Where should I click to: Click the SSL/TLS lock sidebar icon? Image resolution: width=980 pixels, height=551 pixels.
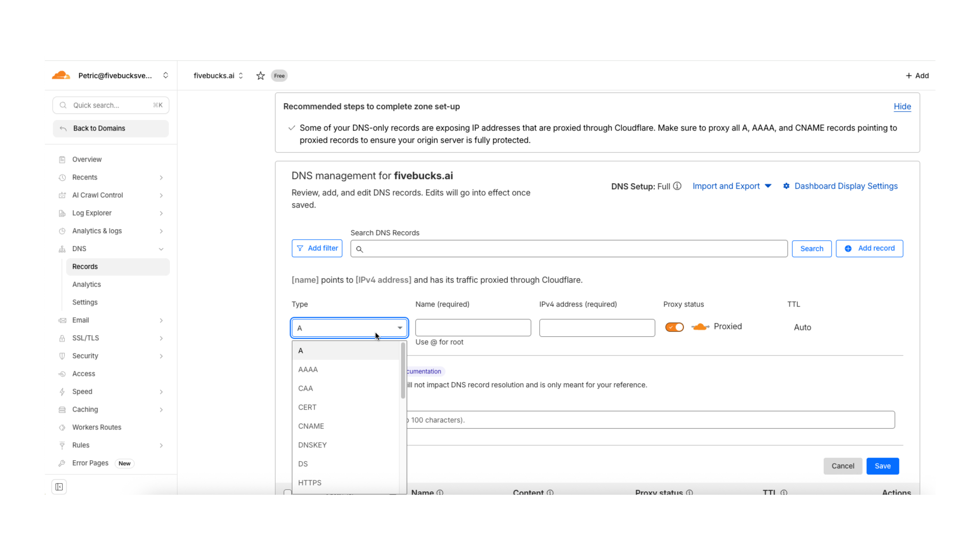(62, 338)
